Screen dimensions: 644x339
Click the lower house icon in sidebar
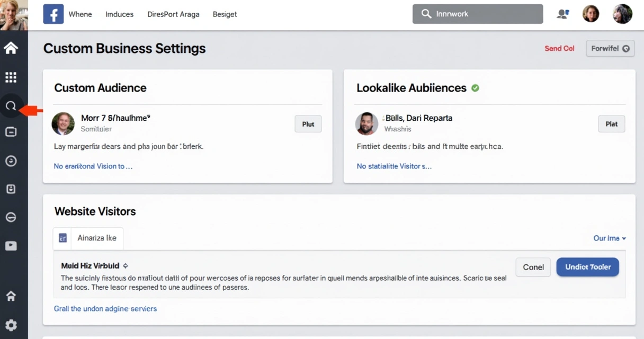coord(11,296)
